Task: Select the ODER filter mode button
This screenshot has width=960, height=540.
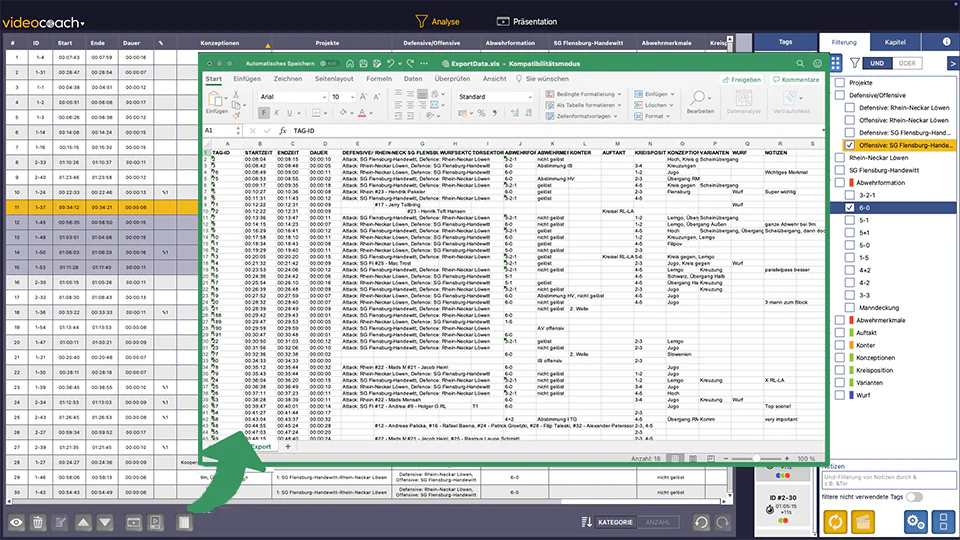Action: [x=907, y=63]
